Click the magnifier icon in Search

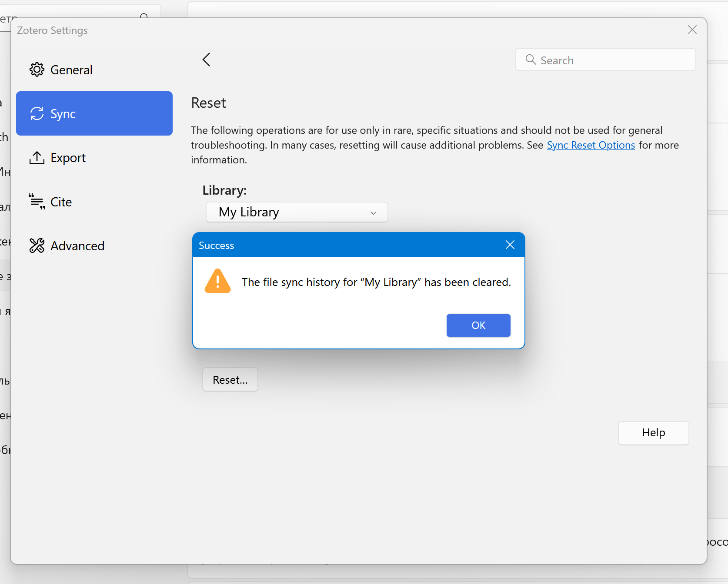point(531,60)
